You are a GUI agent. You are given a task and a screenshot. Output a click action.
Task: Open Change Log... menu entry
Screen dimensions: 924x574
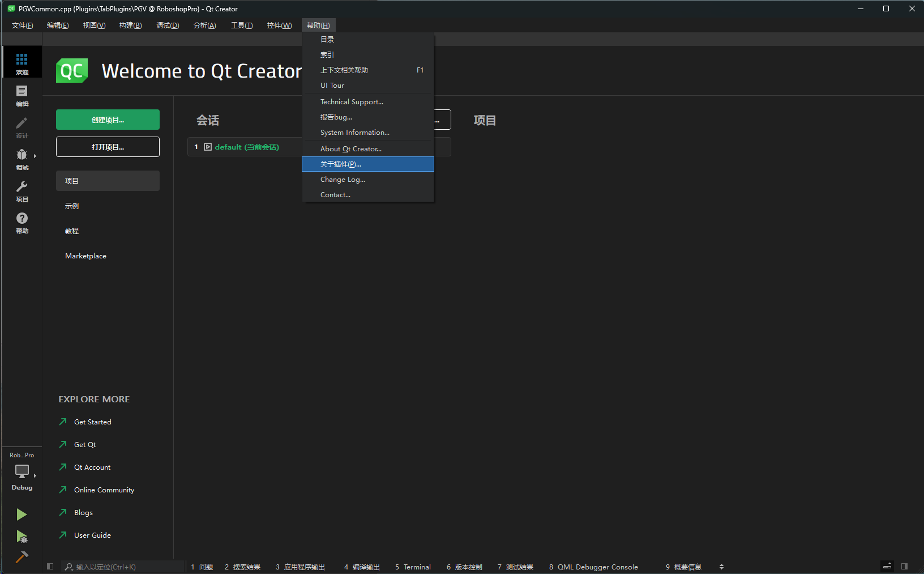368,179
